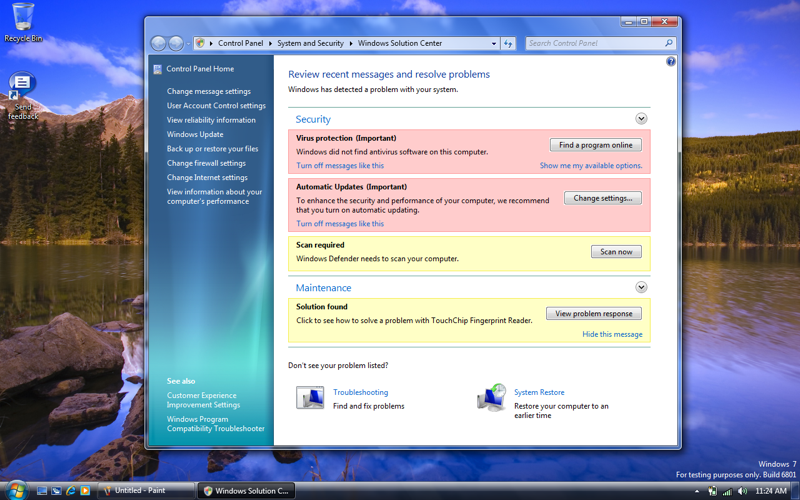Click the Back navigation arrow button
The width and height of the screenshot is (800, 500).
(x=158, y=43)
